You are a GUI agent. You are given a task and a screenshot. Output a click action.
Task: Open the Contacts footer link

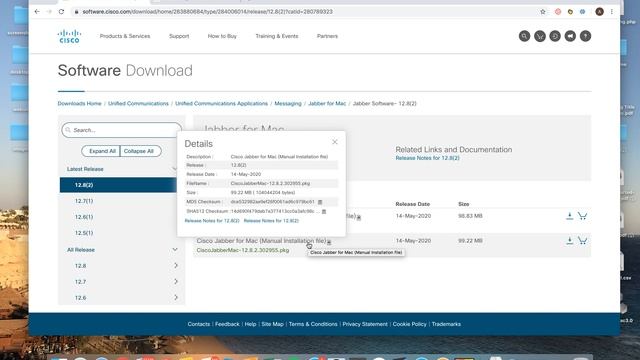199,324
